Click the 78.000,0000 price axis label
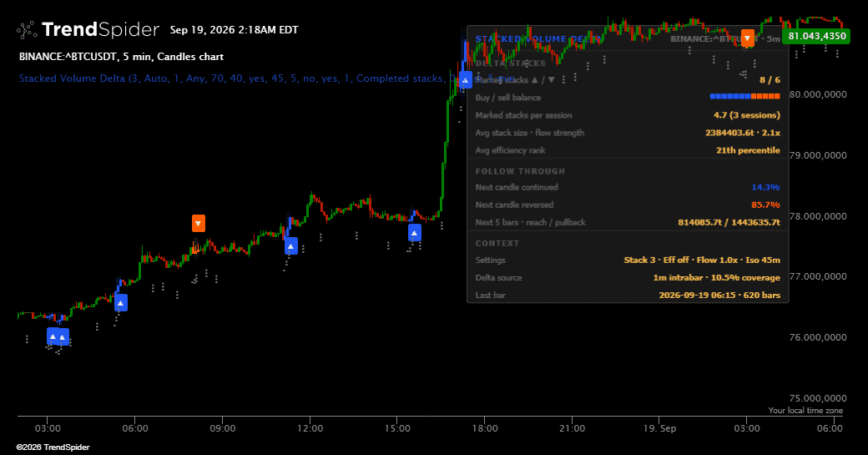868x455 pixels. click(818, 216)
